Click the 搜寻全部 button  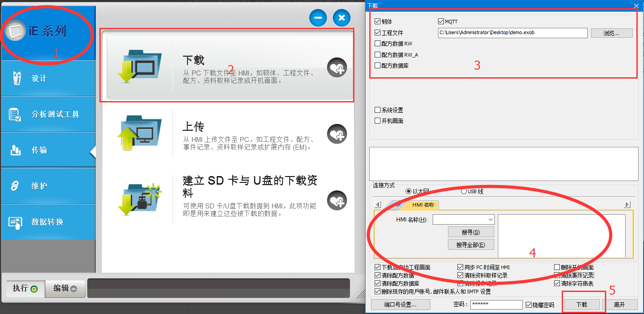[x=470, y=245]
